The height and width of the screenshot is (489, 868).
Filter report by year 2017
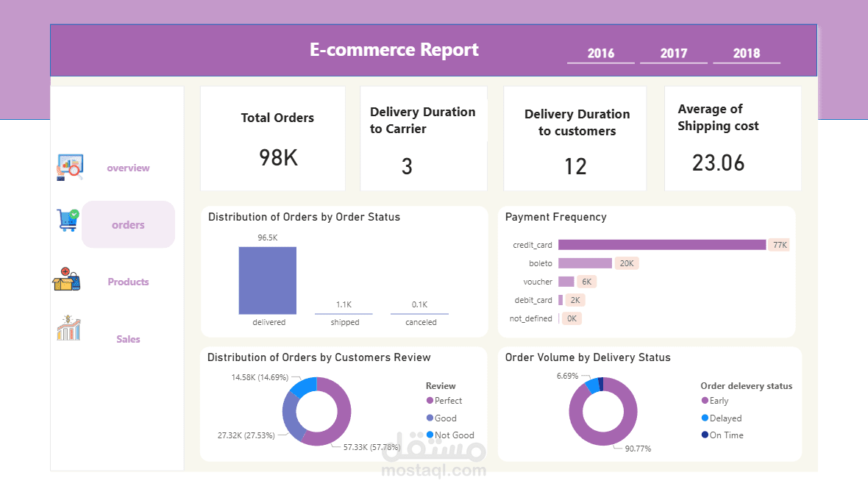674,54
